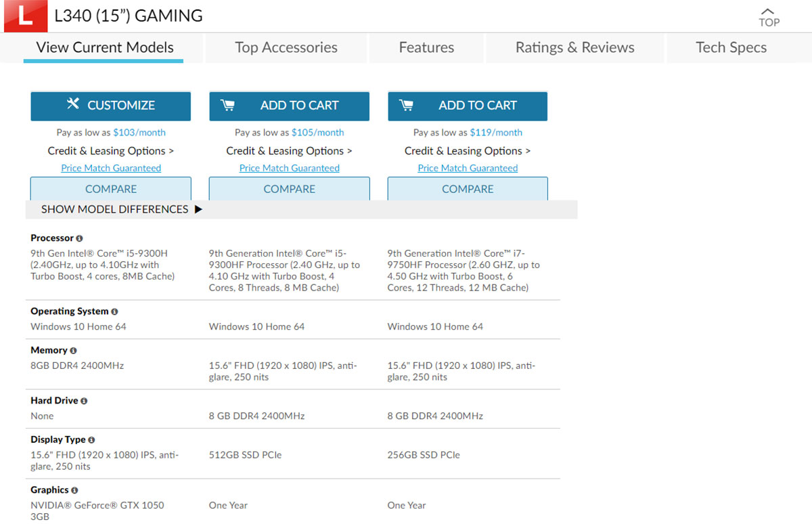Click the i7-9750HF processor description
This screenshot has width=812, height=524.
(x=464, y=270)
